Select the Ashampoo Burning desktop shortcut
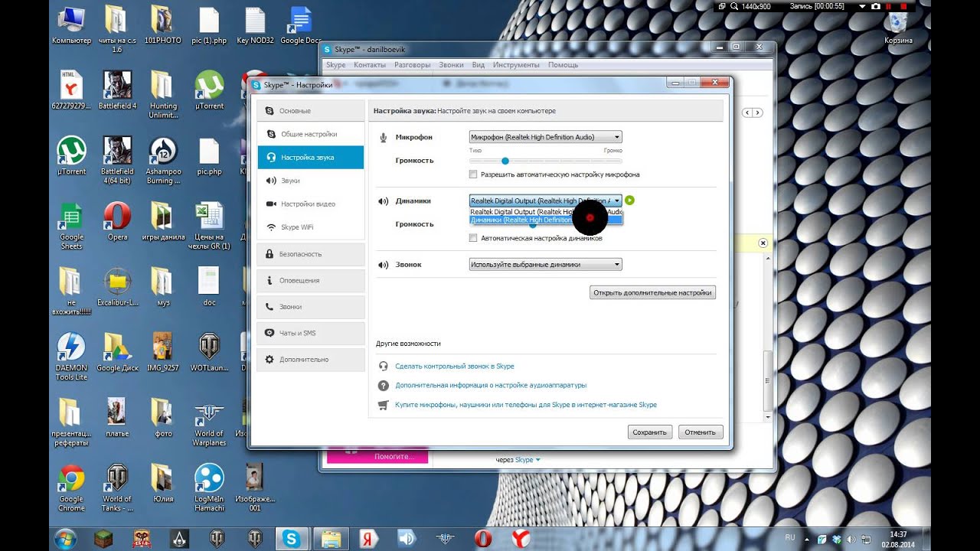 click(x=163, y=161)
